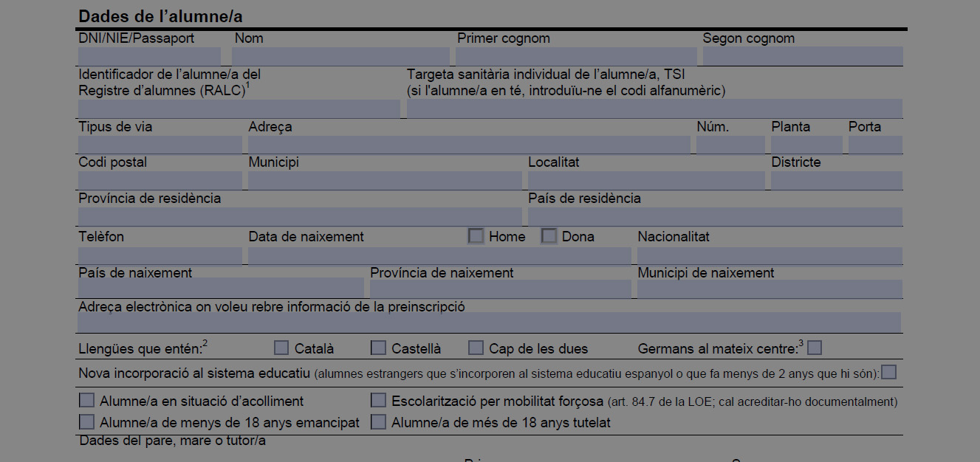Click the Primer cognom input field
The image size is (980, 462).
[x=576, y=56]
